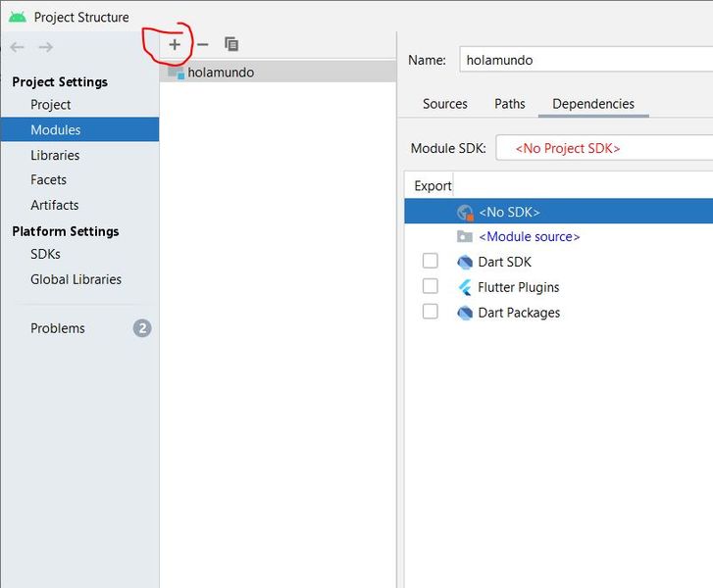Viewport: 713px width, 588px height.
Task: Enable export for Dart SDK
Action: [431, 261]
